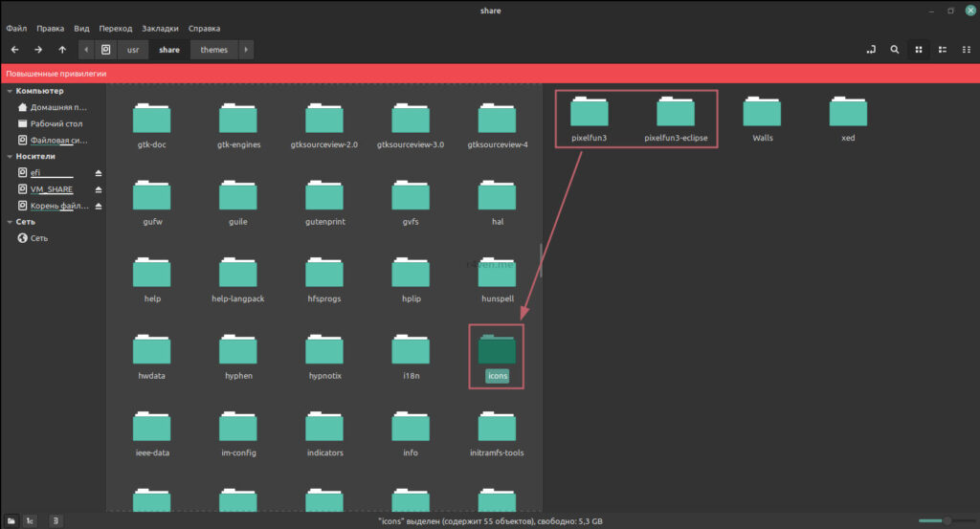The height and width of the screenshot is (529, 980).
Task: Eject the efi volume
Action: tap(98, 173)
